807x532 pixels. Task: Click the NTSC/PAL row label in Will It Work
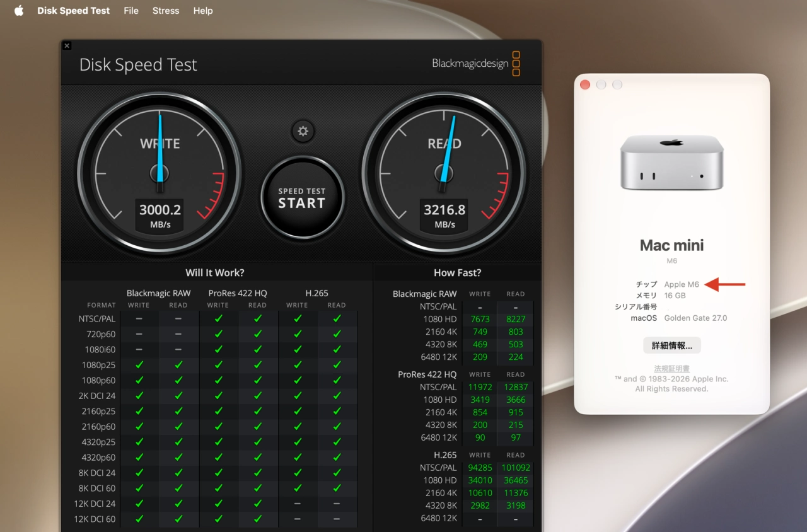(x=97, y=319)
